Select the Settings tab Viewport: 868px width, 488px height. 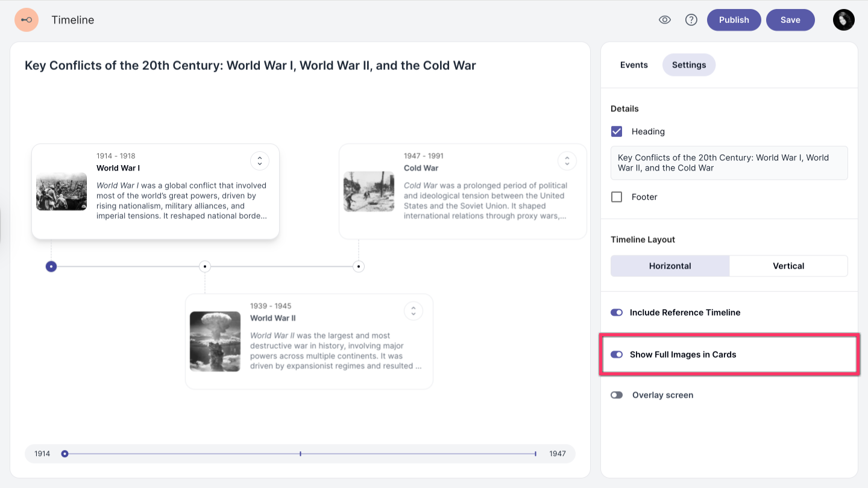pyautogui.click(x=688, y=65)
